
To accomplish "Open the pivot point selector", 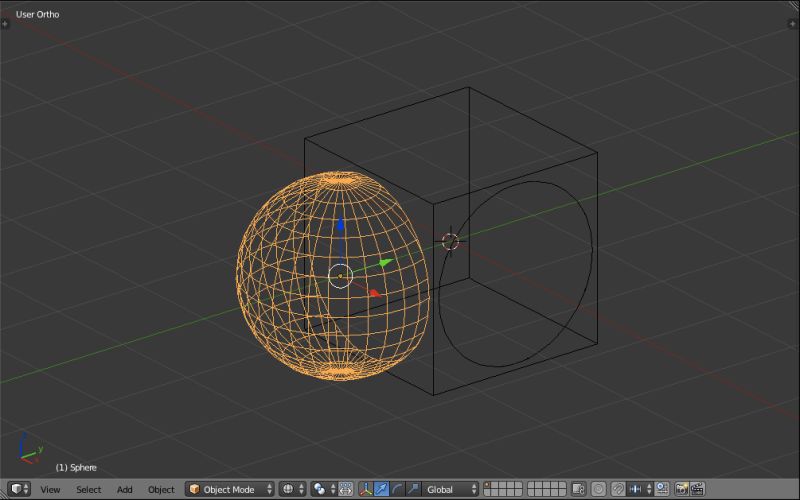I will click(x=324, y=489).
